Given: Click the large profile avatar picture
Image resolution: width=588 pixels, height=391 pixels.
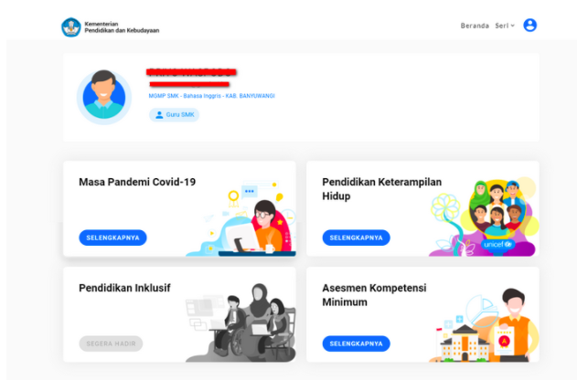Looking at the screenshot, I should (x=104, y=97).
